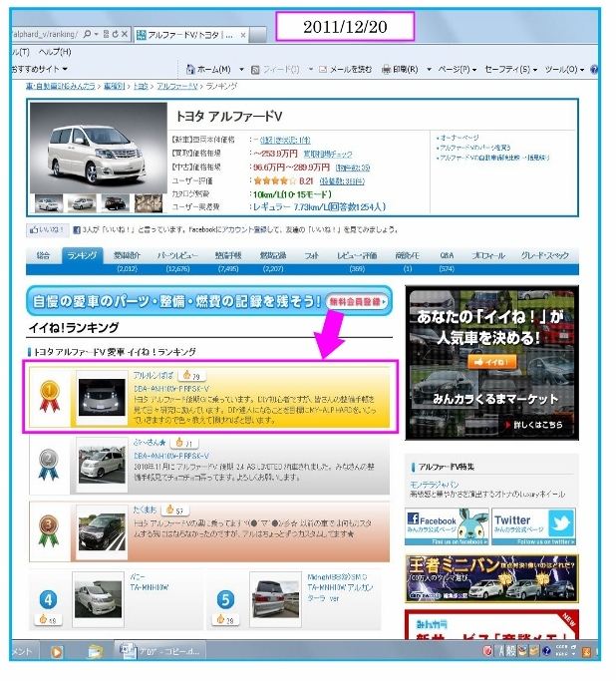Switch to the 燃費記録 tab

coord(273,255)
